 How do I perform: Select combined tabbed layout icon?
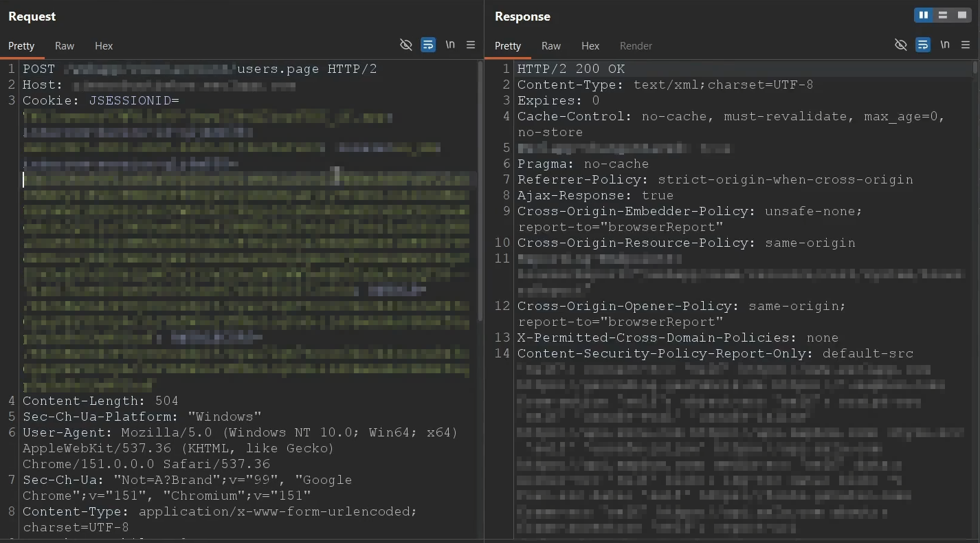click(x=962, y=15)
